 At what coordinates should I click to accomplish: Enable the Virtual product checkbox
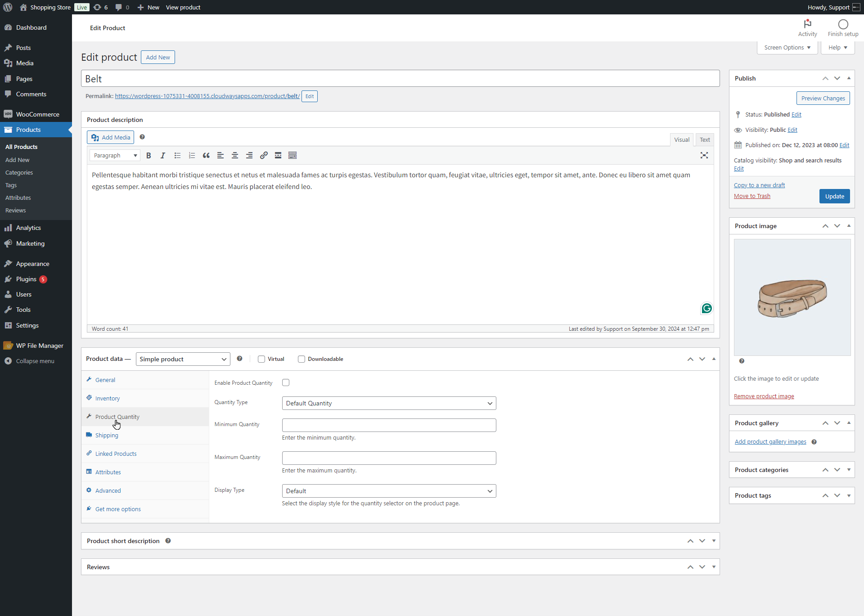click(x=261, y=359)
